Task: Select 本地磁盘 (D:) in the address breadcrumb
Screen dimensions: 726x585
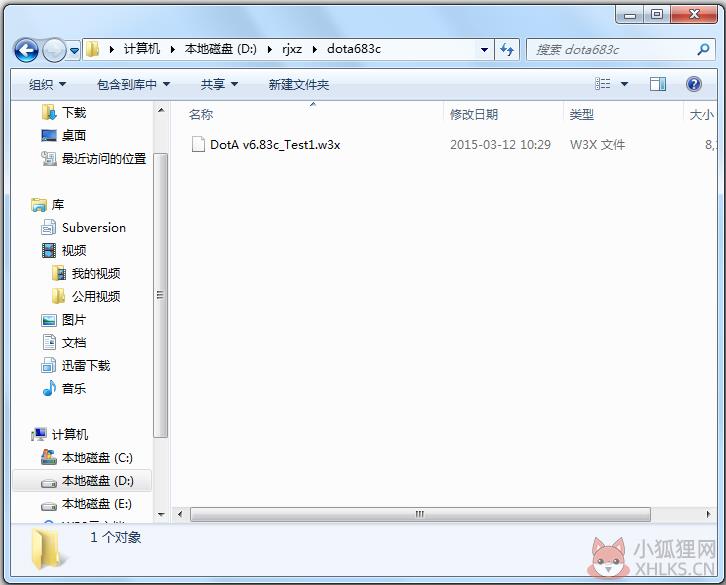Action: 220,49
